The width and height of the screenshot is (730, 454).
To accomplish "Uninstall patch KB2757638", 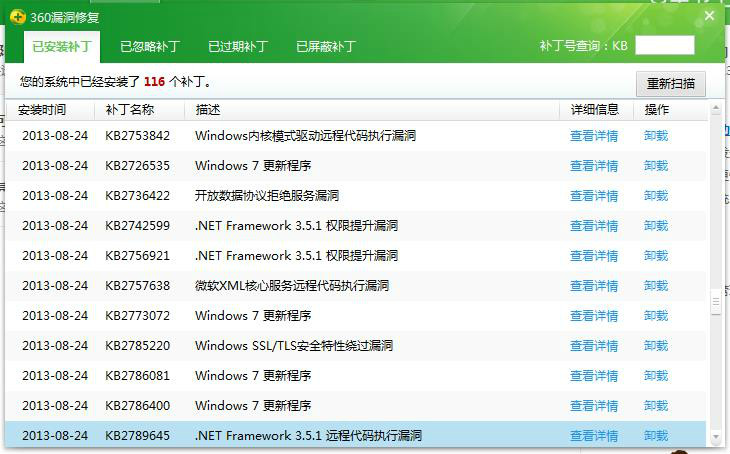I will click(656, 286).
